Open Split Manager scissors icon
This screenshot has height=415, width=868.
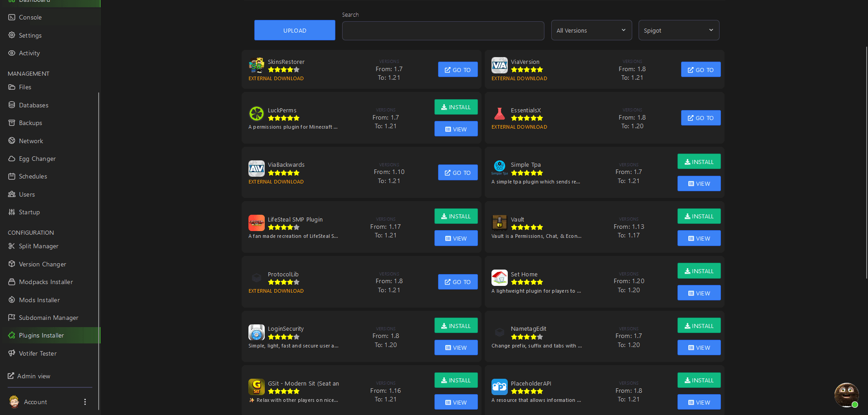(x=12, y=246)
